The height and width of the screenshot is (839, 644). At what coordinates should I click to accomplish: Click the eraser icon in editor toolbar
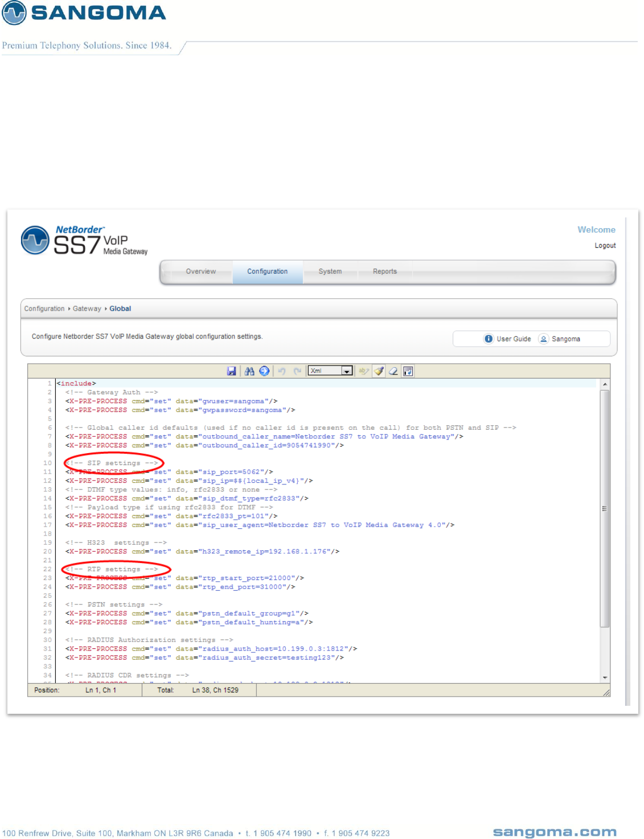(393, 371)
